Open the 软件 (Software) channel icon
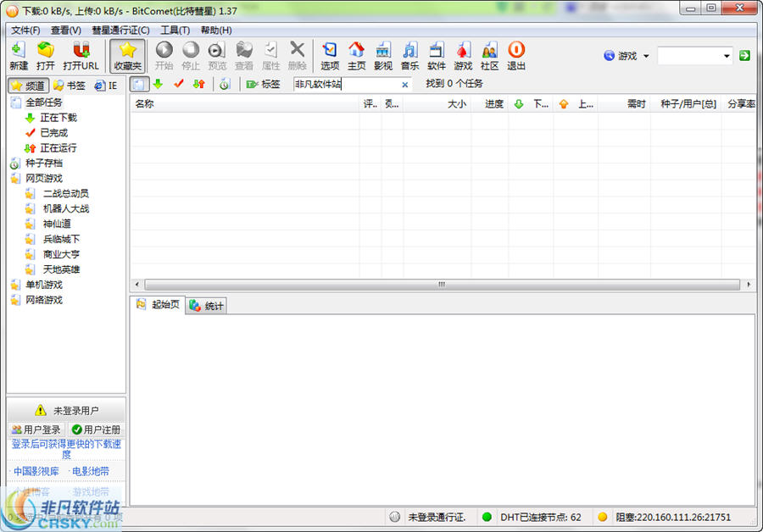 [x=437, y=56]
